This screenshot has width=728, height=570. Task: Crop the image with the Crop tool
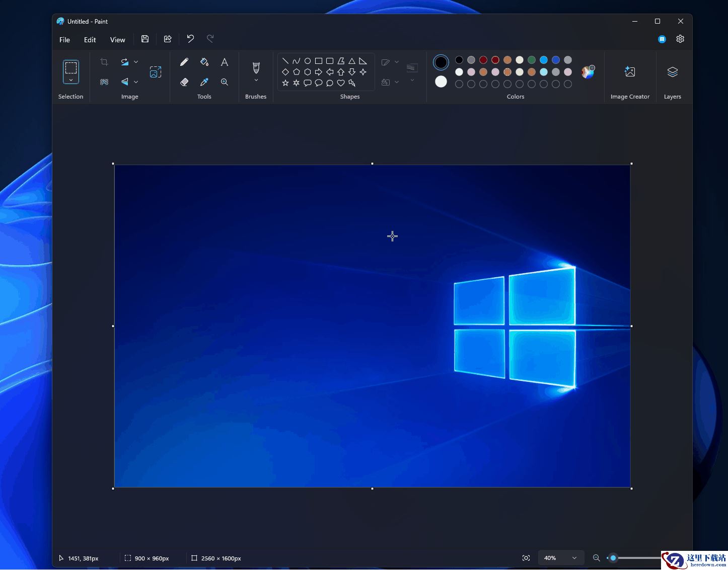point(104,62)
